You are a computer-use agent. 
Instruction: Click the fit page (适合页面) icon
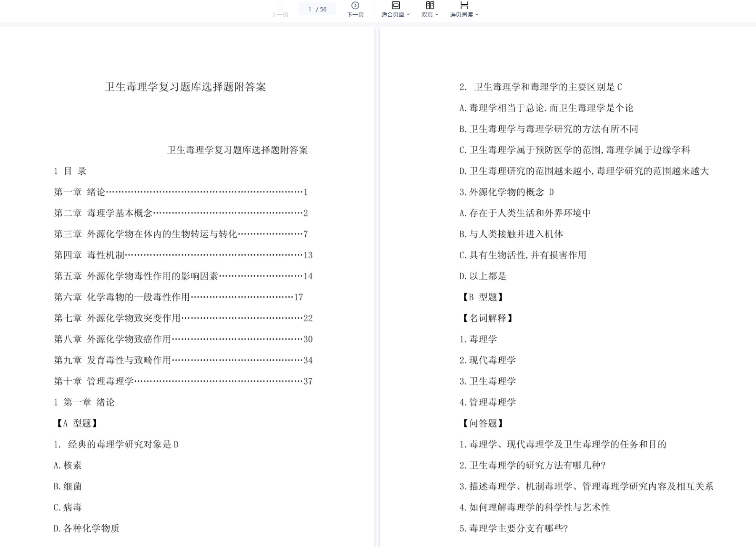tap(395, 5)
